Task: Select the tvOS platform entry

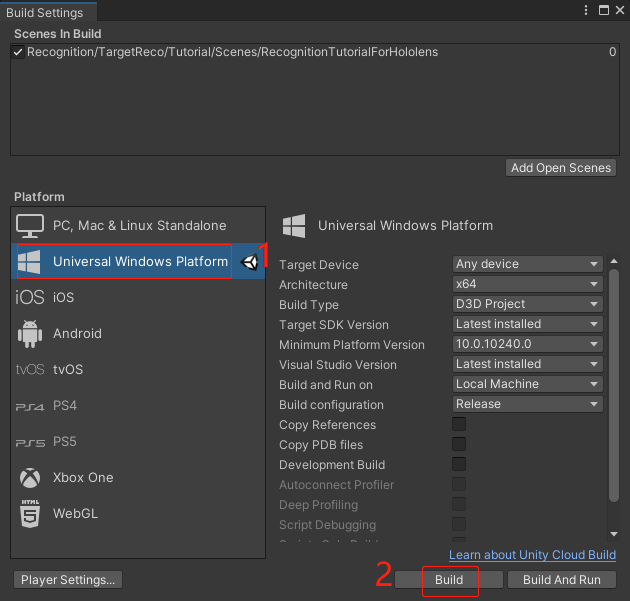Action: 138,369
